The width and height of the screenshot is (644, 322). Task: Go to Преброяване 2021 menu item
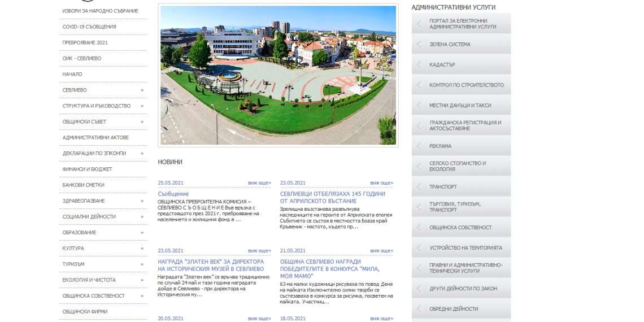tap(85, 43)
